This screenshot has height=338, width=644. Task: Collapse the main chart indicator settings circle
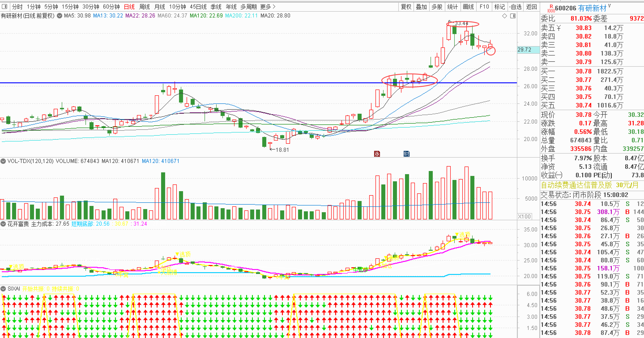pyautogui.click(x=60, y=16)
